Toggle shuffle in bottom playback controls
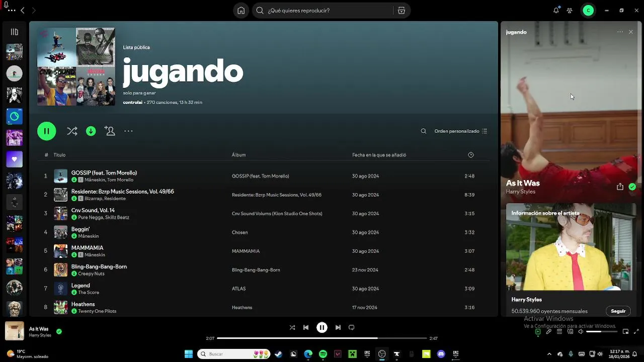Screen dimensions: 644x362 [x=292, y=327]
